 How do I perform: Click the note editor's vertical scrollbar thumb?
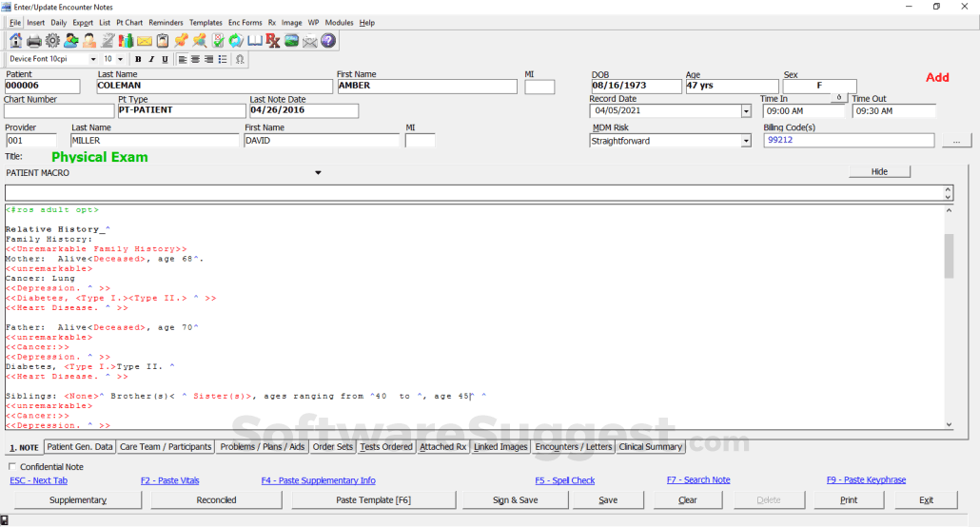(x=949, y=257)
